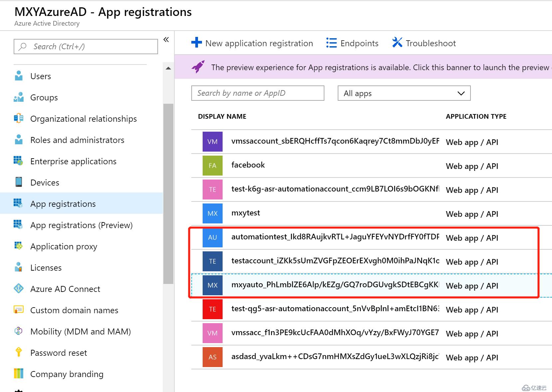Click the Devices phone icon
The width and height of the screenshot is (552, 392).
click(x=19, y=182)
